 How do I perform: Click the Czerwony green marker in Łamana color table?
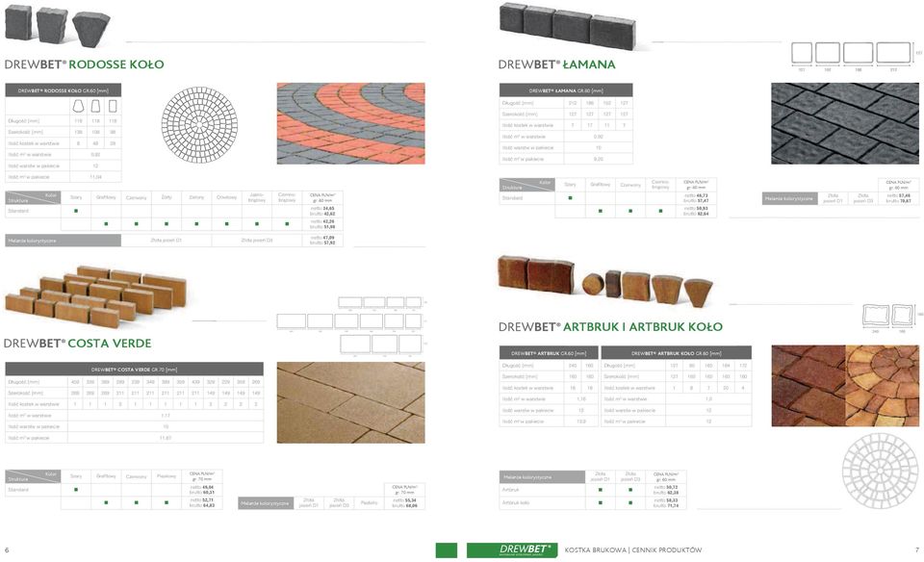click(630, 211)
